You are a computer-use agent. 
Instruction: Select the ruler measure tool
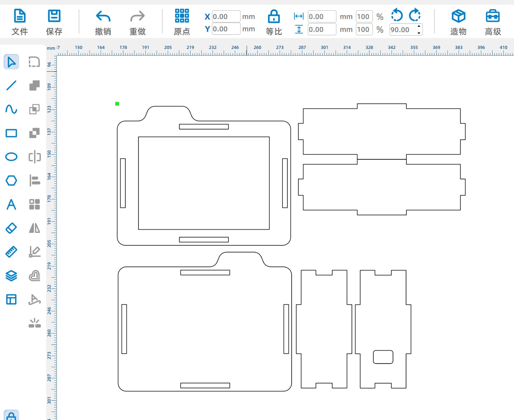point(11,252)
